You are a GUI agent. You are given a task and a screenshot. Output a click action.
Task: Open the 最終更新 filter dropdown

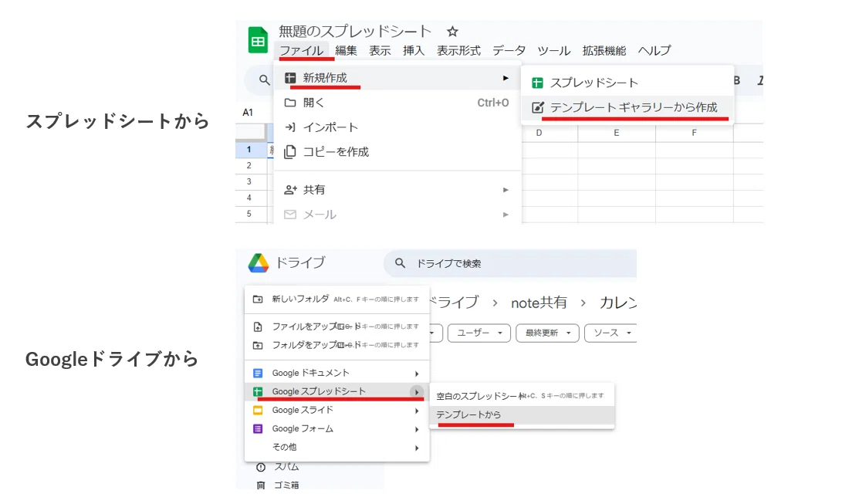click(547, 333)
